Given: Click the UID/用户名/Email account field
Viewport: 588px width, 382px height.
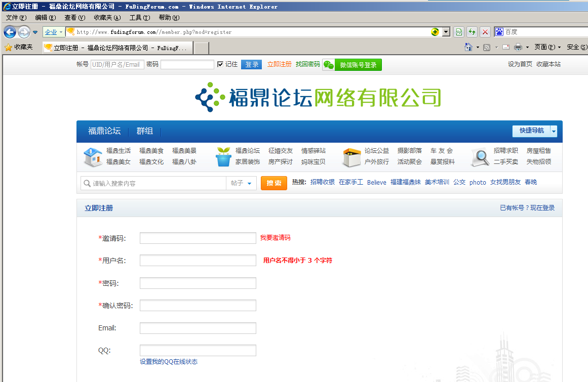Looking at the screenshot, I should click(x=117, y=64).
